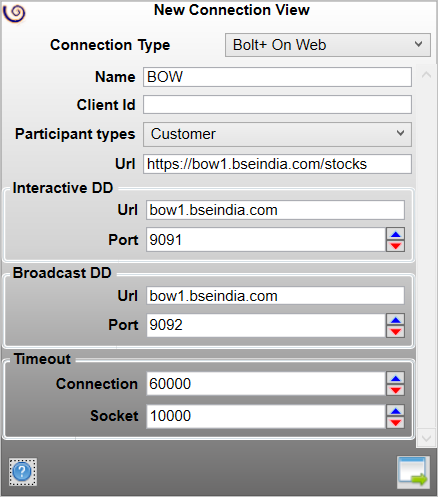The width and height of the screenshot is (438, 497).
Task: Click the empty Client Id field
Action: (277, 105)
